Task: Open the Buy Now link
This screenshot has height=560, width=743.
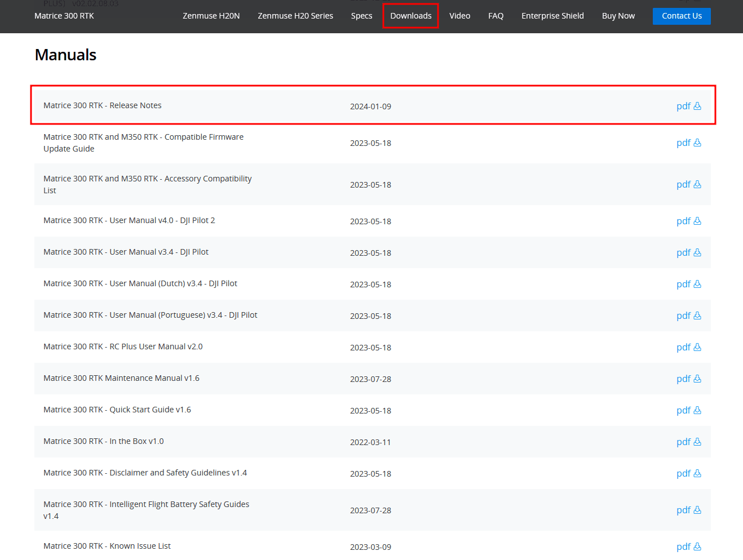Action: click(618, 16)
